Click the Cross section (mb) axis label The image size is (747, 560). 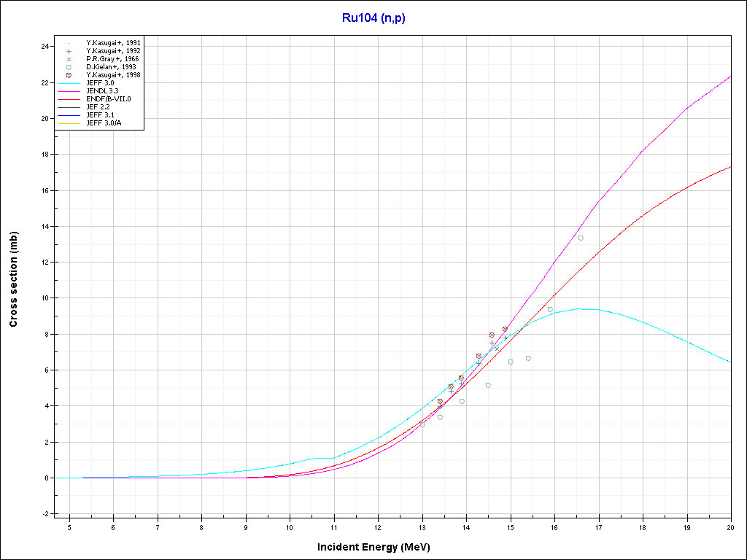pyautogui.click(x=13, y=279)
